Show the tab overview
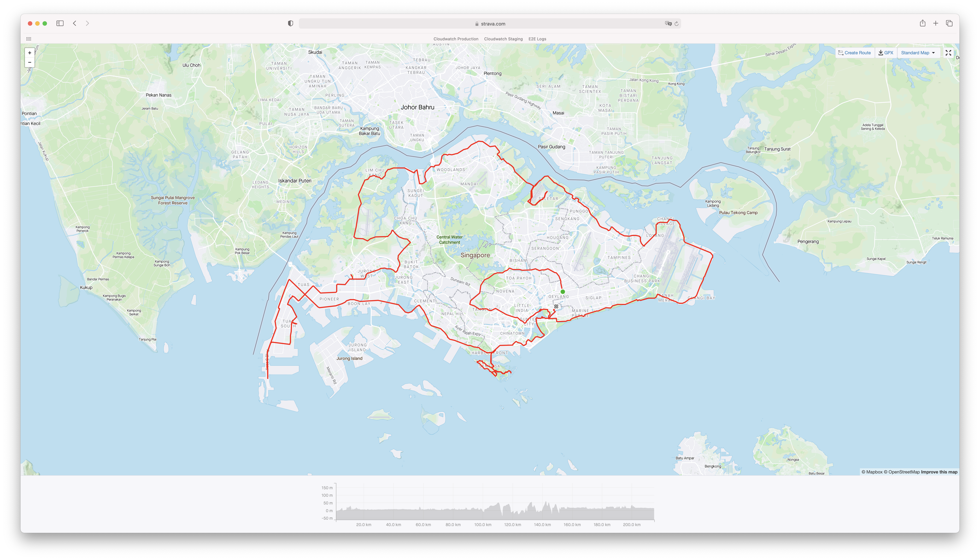 click(949, 23)
